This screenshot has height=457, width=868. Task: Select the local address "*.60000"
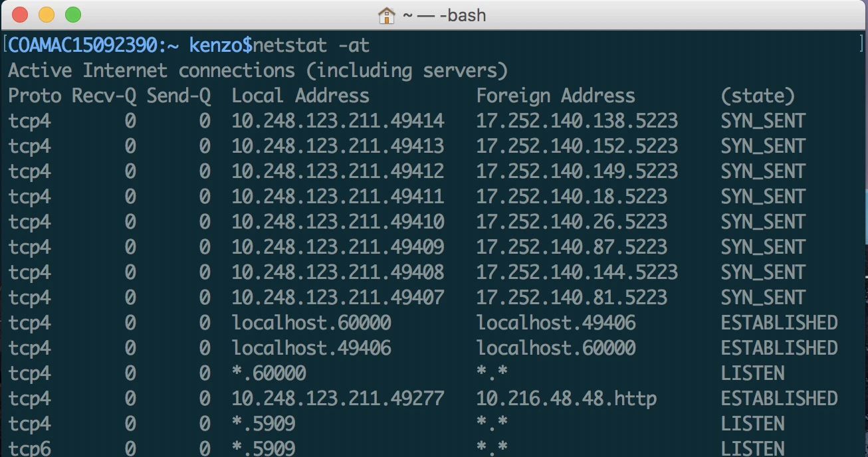[269, 373]
